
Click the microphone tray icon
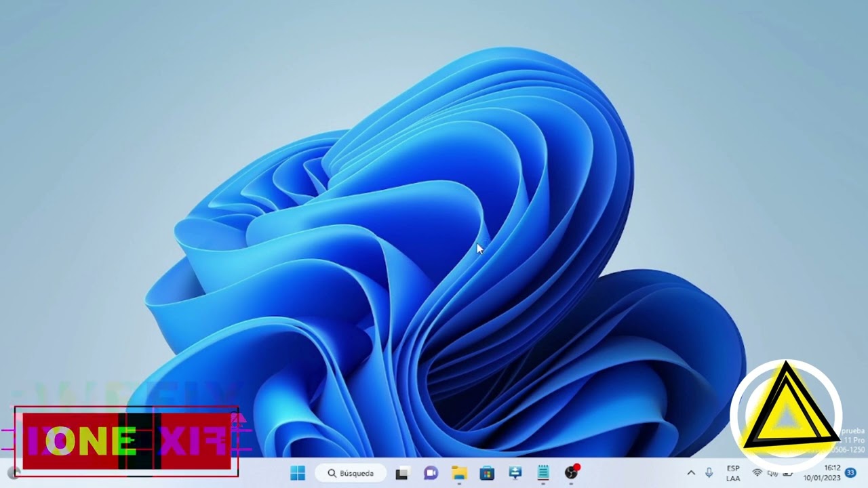tap(709, 473)
